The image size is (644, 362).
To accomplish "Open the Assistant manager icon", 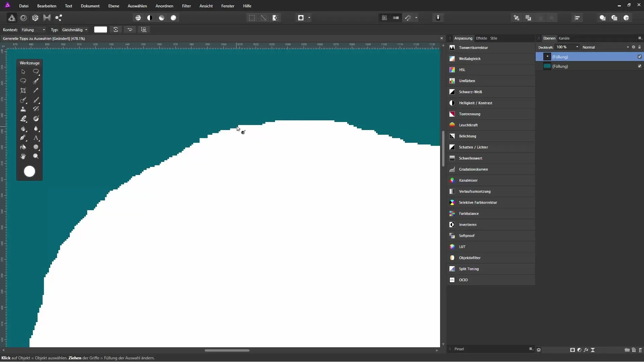I will pos(438,18).
